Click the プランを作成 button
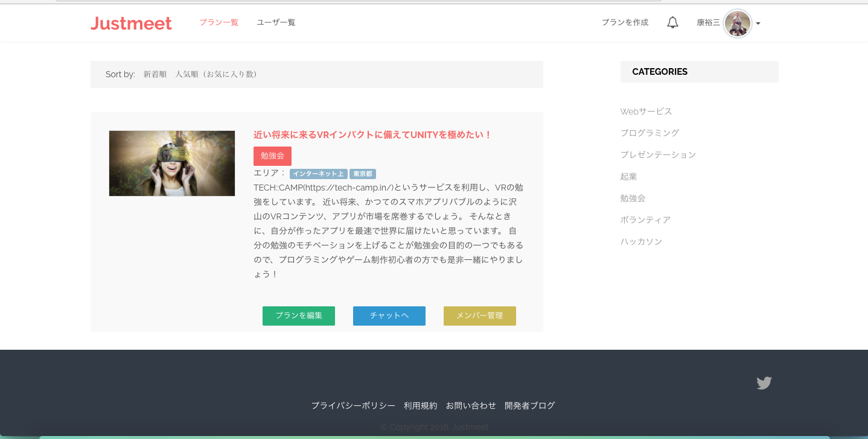868x439 pixels. 625,22
